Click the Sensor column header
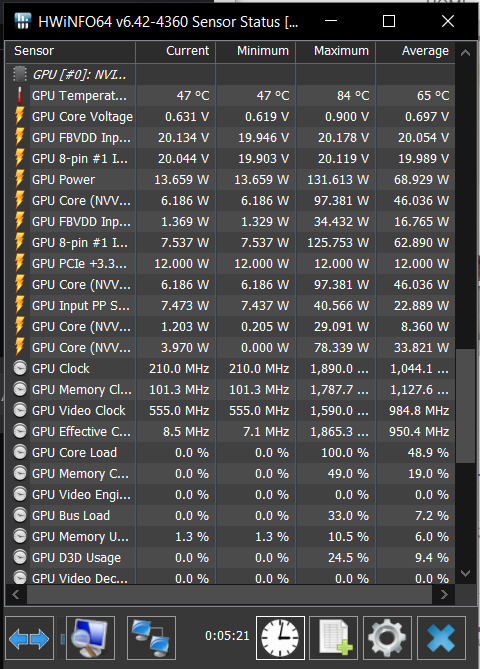 pyautogui.click(x=71, y=51)
